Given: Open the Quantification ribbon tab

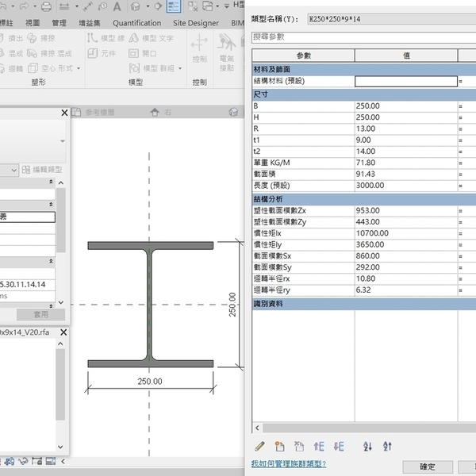Looking at the screenshot, I should coord(136,23).
